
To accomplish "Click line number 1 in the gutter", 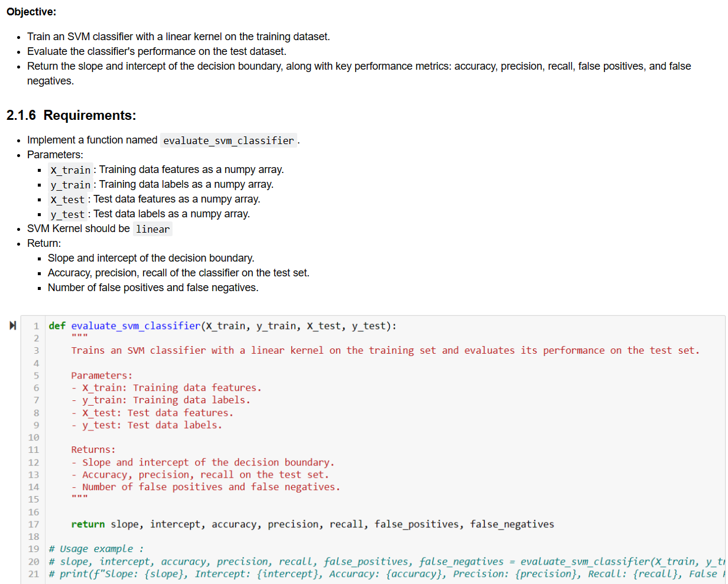I will pyautogui.click(x=36, y=325).
